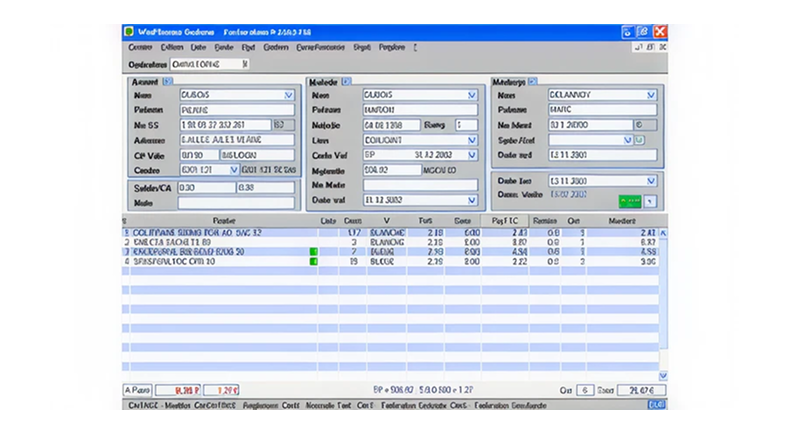This screenshot has width=790, height=438.
Task: Toggle the green indicator in table row 3
Action: click(x=313, y=251)
